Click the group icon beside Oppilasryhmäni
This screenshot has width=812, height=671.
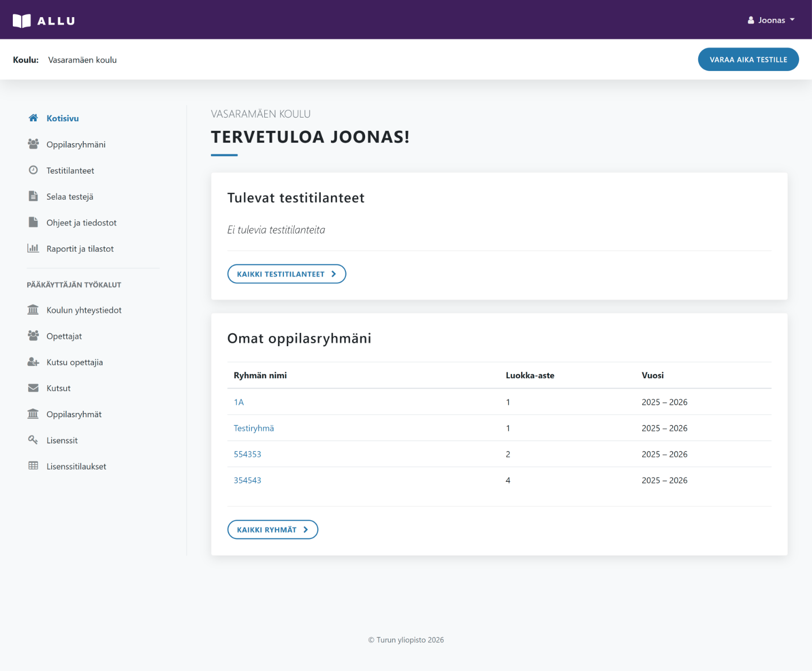tap(33, 144)
